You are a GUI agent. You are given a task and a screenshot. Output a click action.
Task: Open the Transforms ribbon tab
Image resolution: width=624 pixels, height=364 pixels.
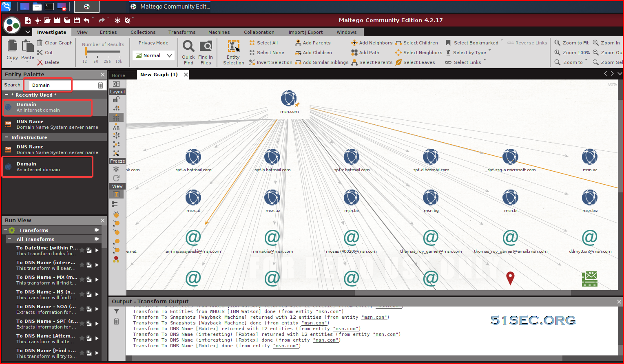[182, 32]
